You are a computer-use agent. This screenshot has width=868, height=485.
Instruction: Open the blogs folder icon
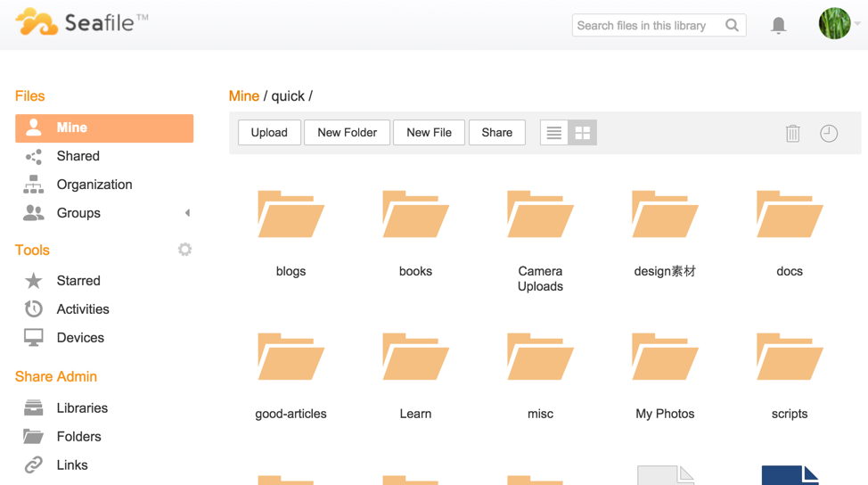tap(291, 214)
